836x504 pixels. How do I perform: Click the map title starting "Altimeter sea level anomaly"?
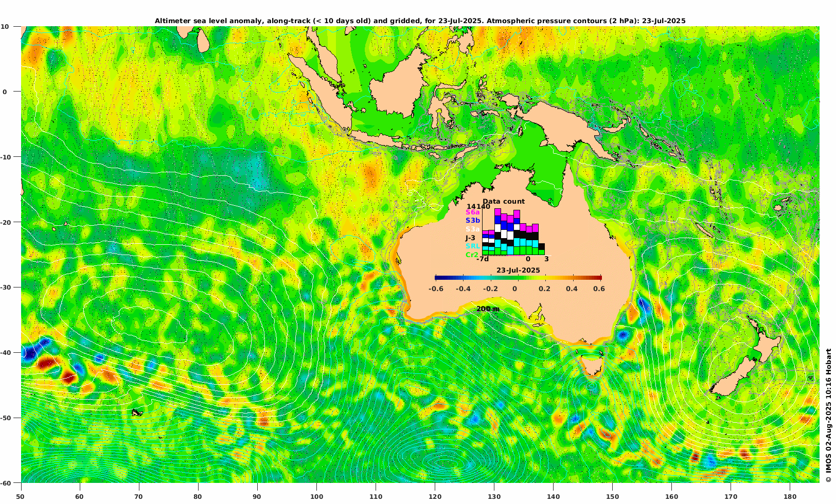420,21
